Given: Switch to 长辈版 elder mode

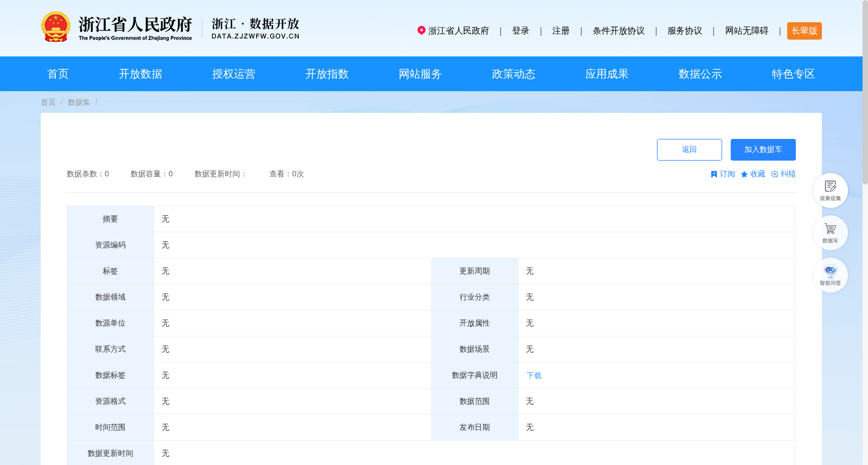Looking at the screenshot, I should click(805, 31).
